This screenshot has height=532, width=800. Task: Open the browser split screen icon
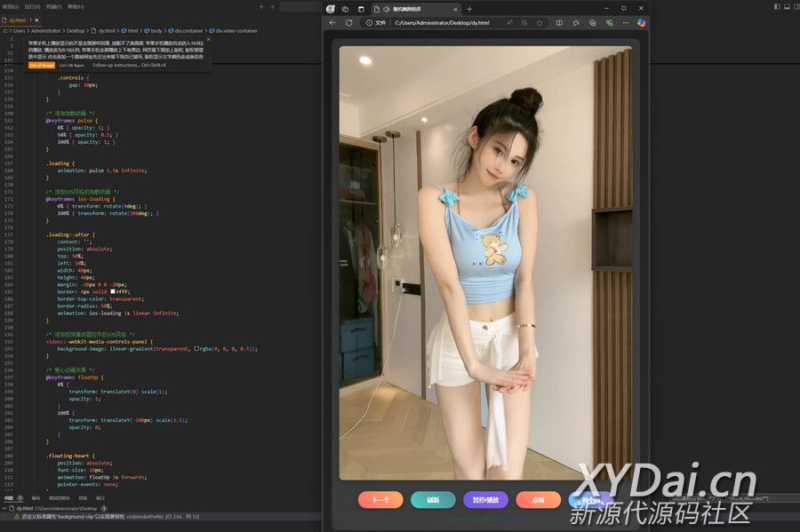tap(559, 22)
